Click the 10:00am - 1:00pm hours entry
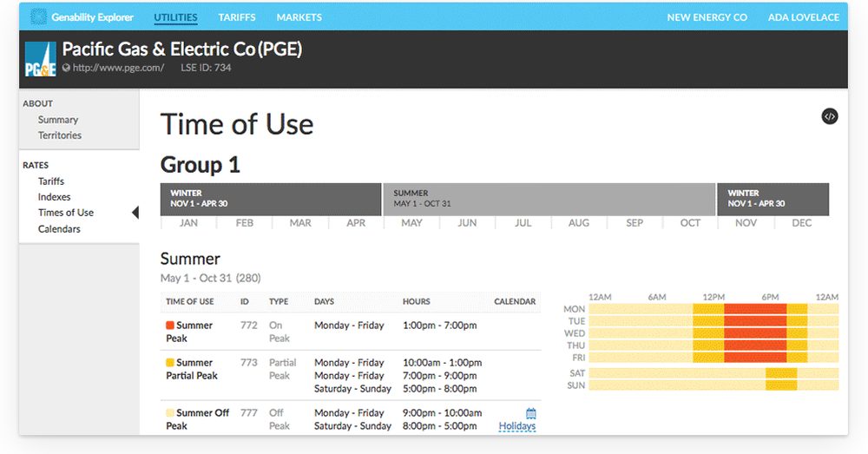 (x=443, y=363)
